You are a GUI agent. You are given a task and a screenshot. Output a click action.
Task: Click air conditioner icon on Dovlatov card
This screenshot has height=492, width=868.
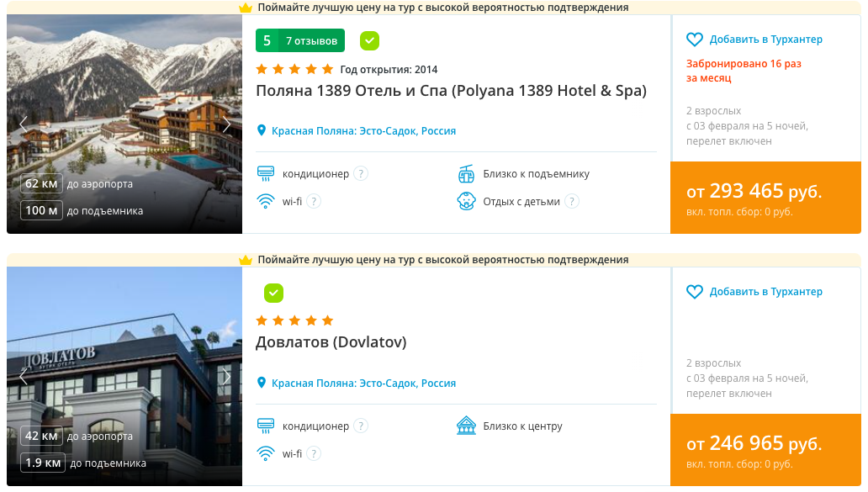pyautogui.click(x=266, y=426)
